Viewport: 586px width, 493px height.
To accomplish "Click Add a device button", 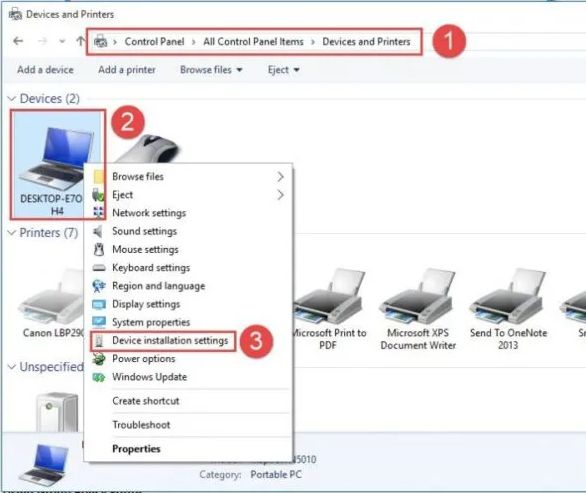I will coord(45,70).
